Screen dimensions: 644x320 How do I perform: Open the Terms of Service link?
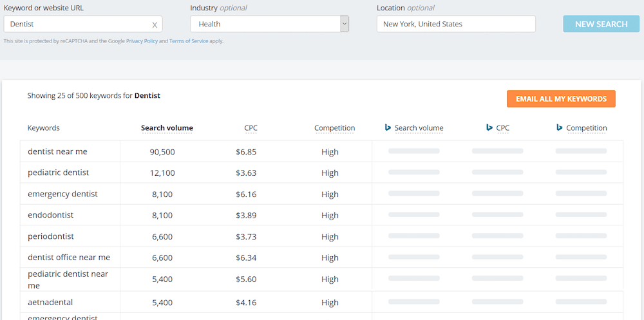pos(189,41)
